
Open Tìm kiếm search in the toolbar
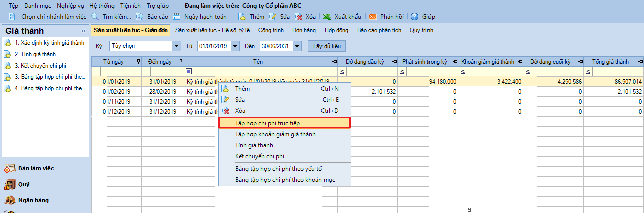[95, 16]
